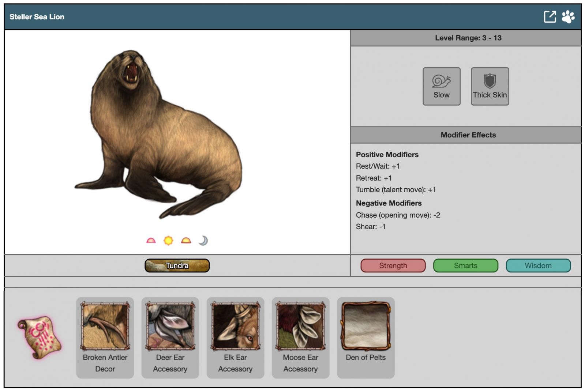Click the Steller Sea Lion title
Image resolution: width=585 pixels, height=392 pixels.
pos(37,17)
